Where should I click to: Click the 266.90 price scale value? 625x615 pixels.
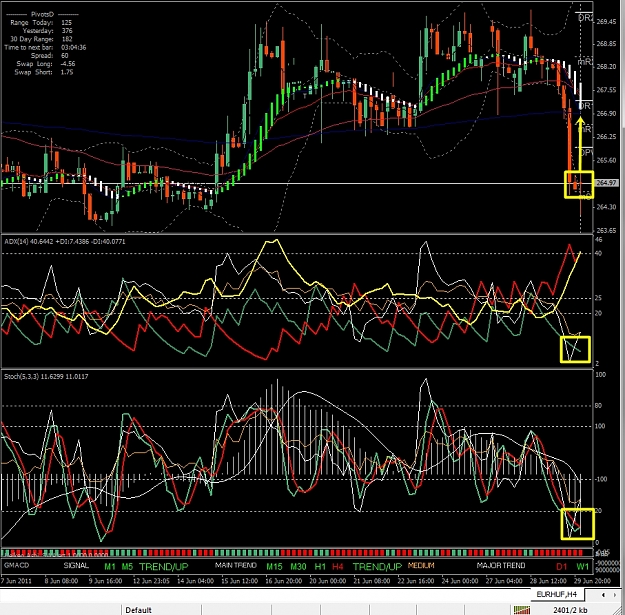pos(606,114)
